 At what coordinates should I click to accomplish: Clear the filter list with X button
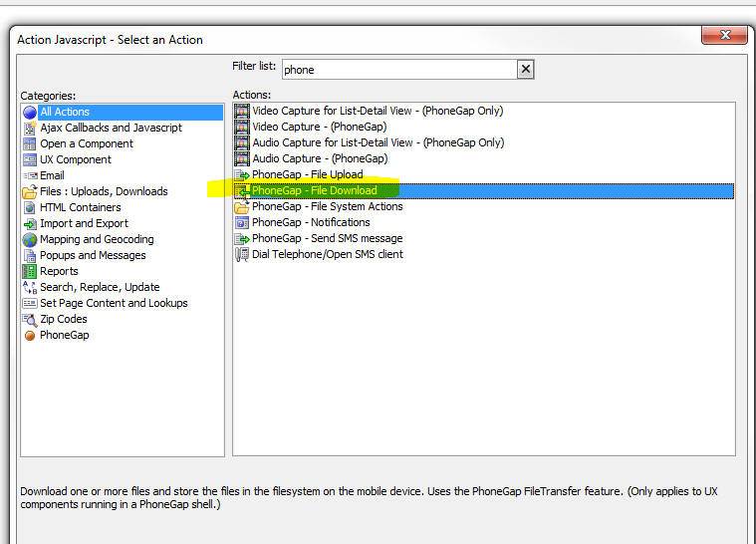coord(526,70)
